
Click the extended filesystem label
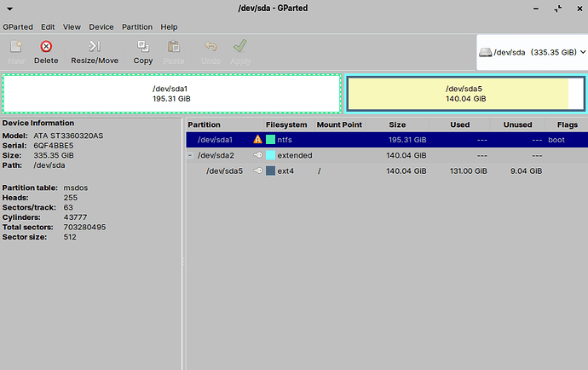(x=295, y=155)
